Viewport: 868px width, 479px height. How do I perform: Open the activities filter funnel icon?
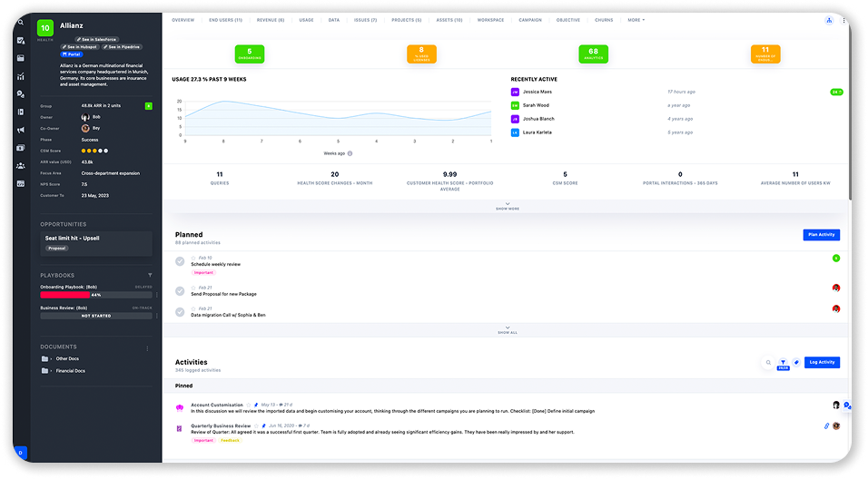coord(783,362)
